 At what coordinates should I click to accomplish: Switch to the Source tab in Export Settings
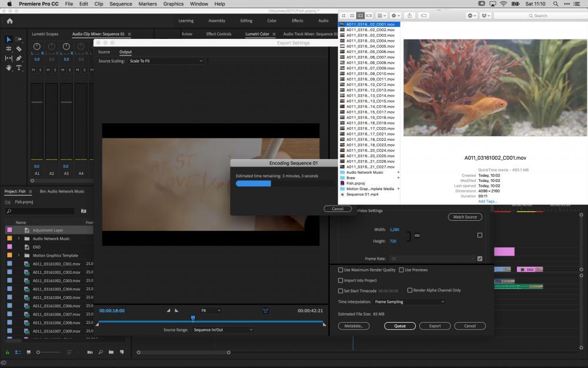(x=104, y=52)
